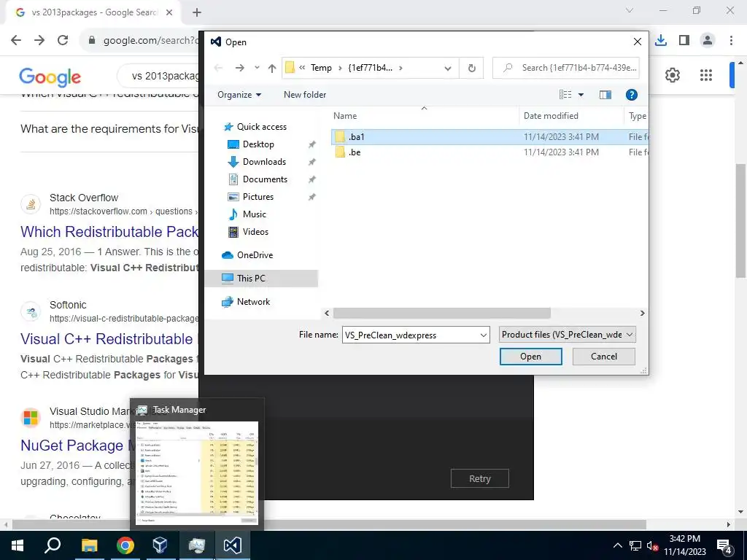The image size is (747, 560).
Task: Open Downloads in navigation pane
Action: pyautogui.click(x=263, y=162)
